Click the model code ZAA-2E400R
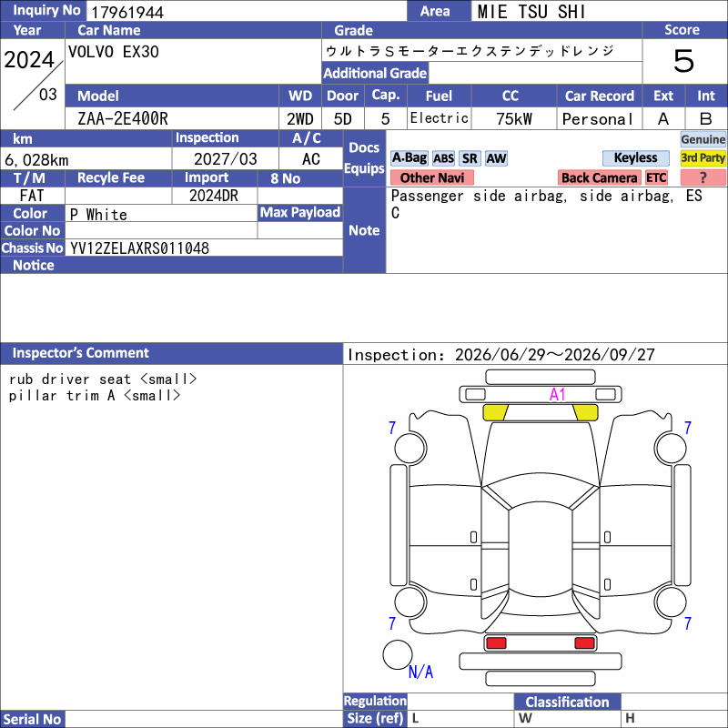728x728 pixels. (123, 119)
